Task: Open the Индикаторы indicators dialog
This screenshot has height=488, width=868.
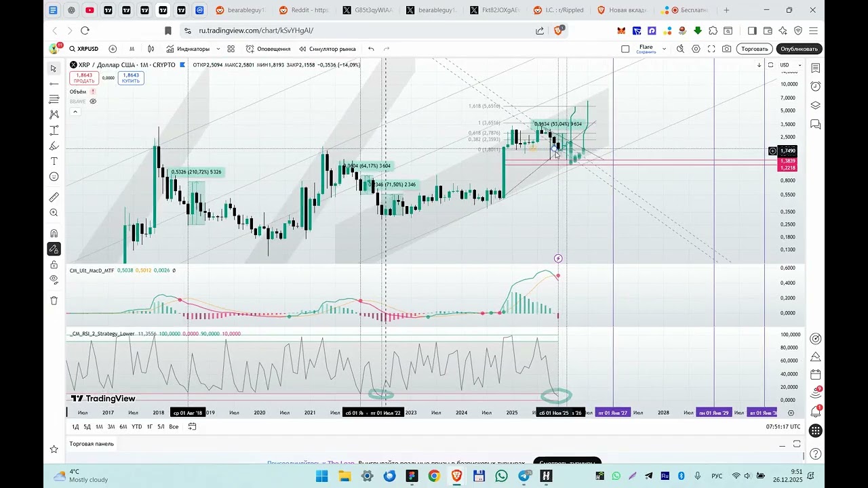Action: pos(188,49)
